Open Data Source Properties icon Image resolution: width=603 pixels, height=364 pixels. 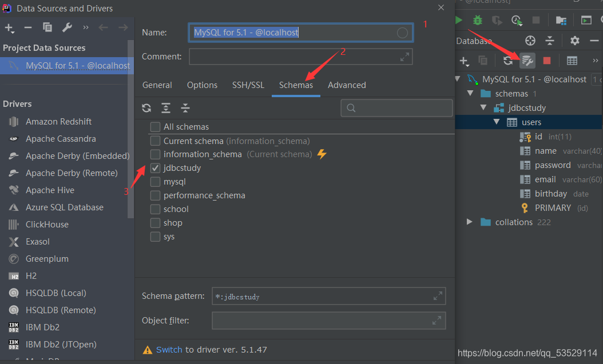pos(527,61)
